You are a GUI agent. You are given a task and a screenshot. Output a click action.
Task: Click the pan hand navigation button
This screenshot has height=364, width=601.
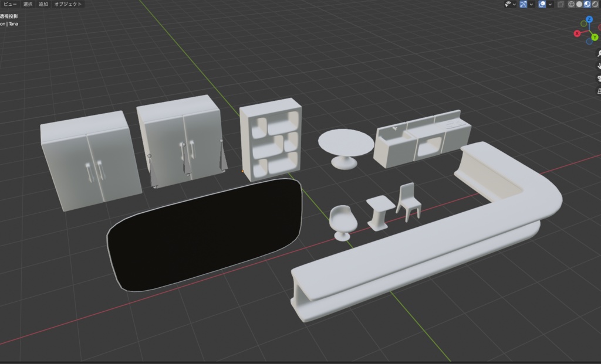598,66
